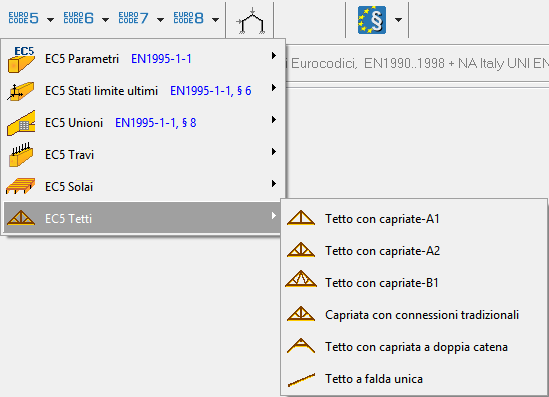Image resolution: width=549 pixels, height=397 pixels.
Task: Expand the EC5 Travi submenu arrow
Action: tap(274, 152)
